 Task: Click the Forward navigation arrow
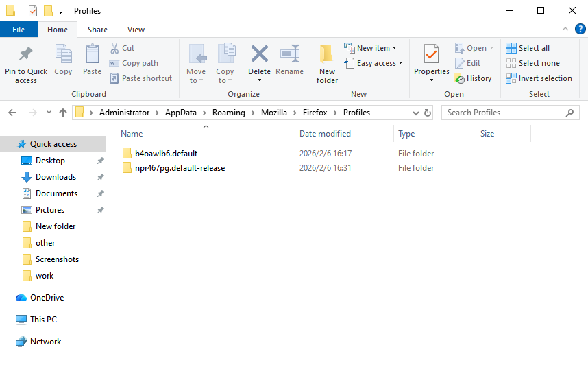[x=33, y=113]
